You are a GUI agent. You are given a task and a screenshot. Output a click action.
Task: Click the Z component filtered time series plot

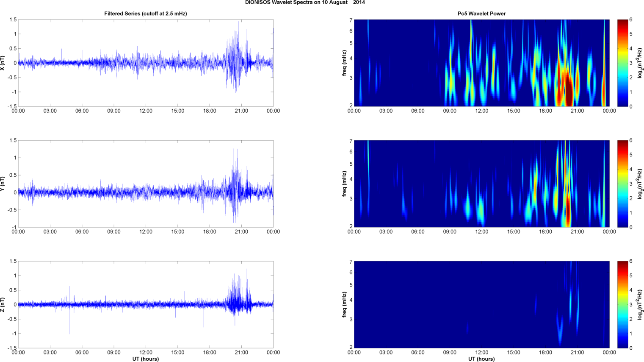tap(146, 304)
